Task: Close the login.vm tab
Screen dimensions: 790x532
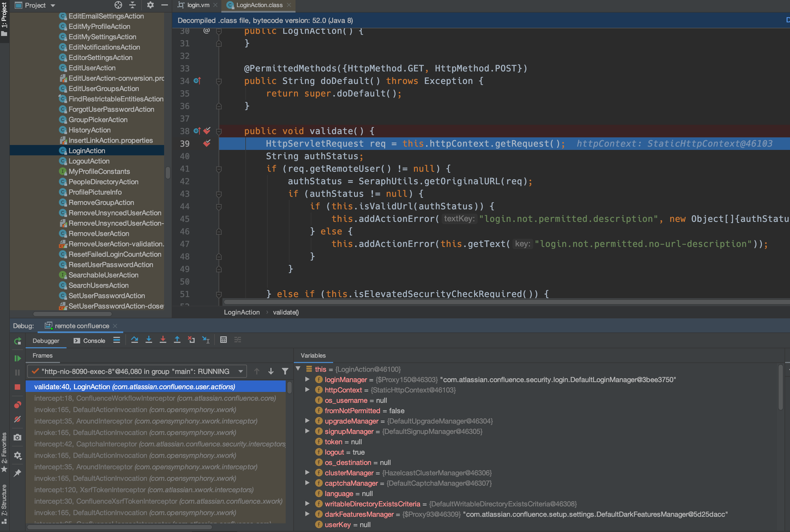Action: (x=215, y=5)
